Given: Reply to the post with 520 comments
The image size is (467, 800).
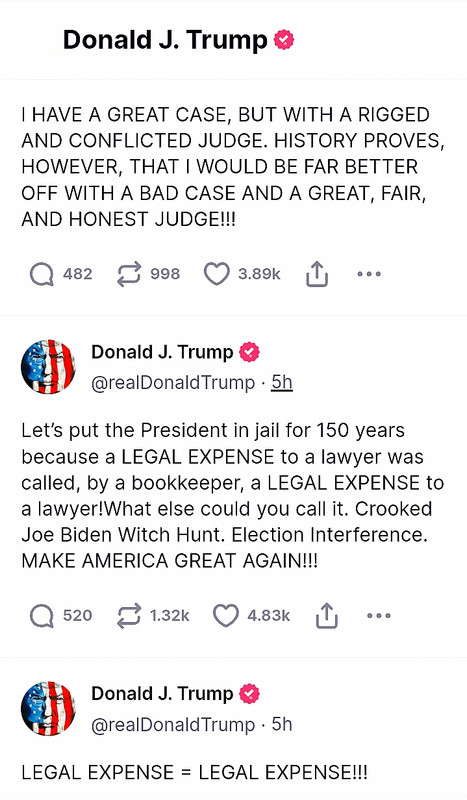Looking at the screenshot, I should click(x=42, y=616).
